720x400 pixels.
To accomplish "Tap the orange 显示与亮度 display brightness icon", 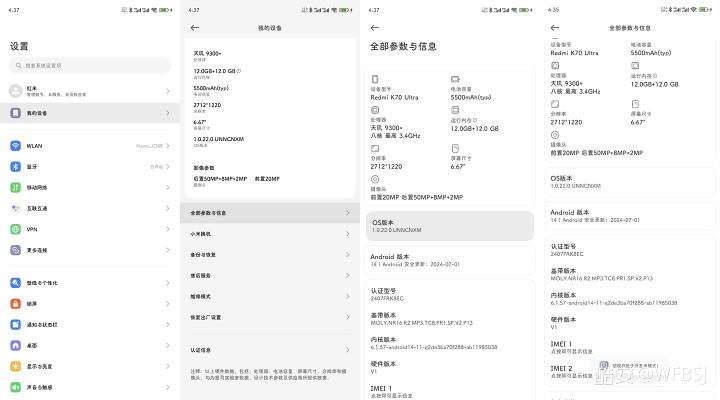I will coord(16,366).
